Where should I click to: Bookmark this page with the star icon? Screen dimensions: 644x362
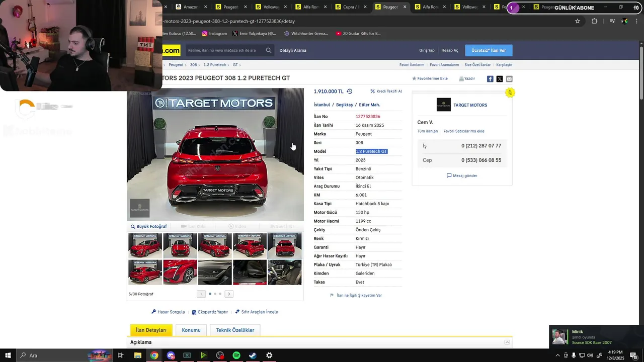click(578, 21)
